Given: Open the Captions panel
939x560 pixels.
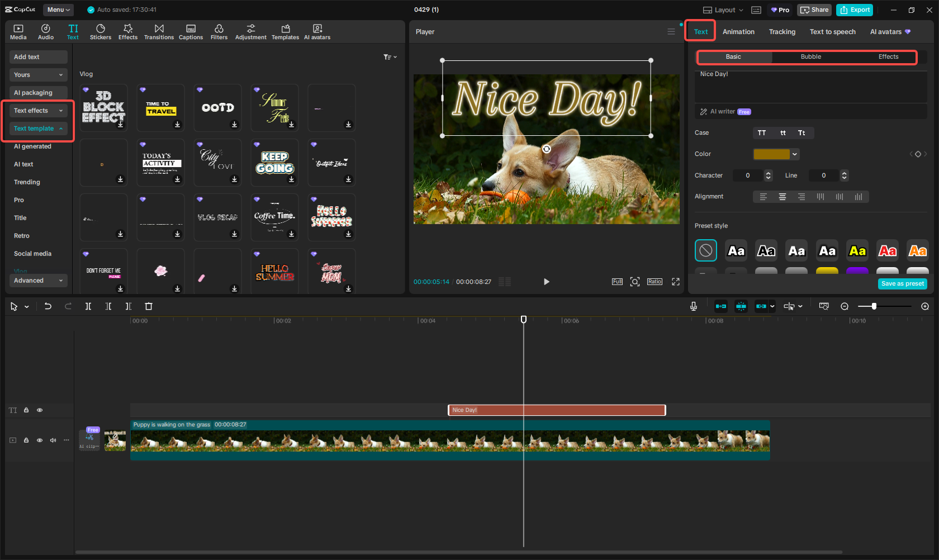Looking at the screenshot, I should (x=191, y=32).
